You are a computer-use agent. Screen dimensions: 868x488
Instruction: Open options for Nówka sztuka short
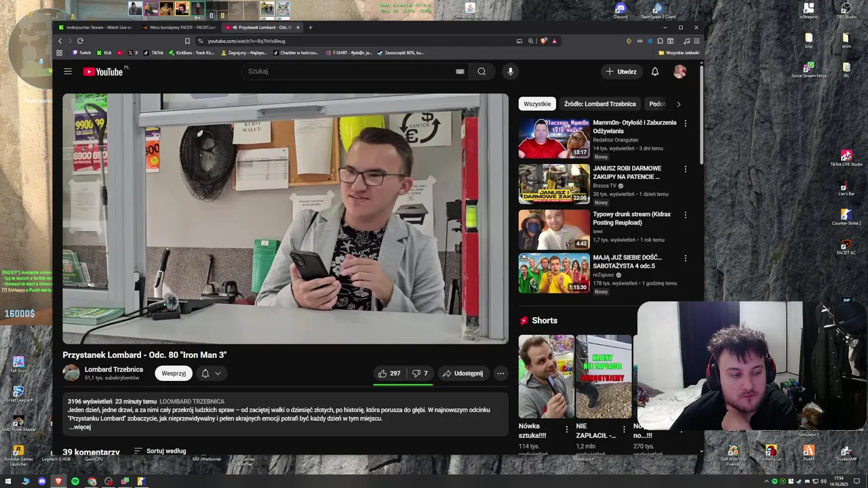tap(567, 429)
